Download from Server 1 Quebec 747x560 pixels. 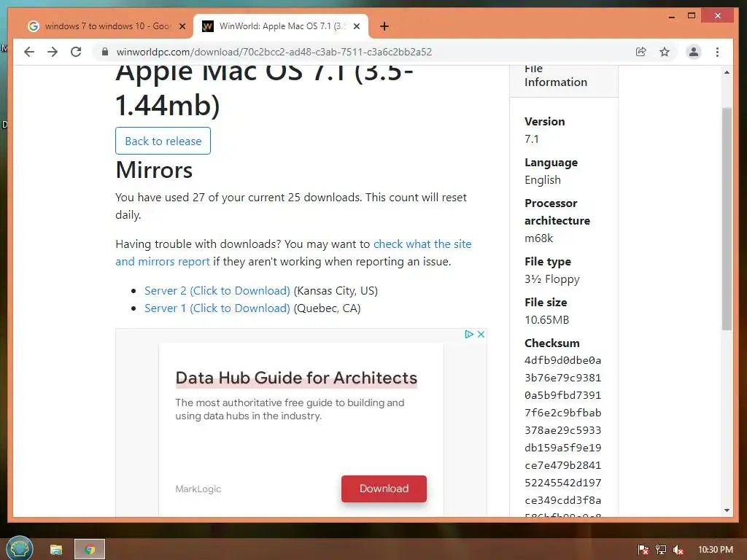(x=217, y=308)
